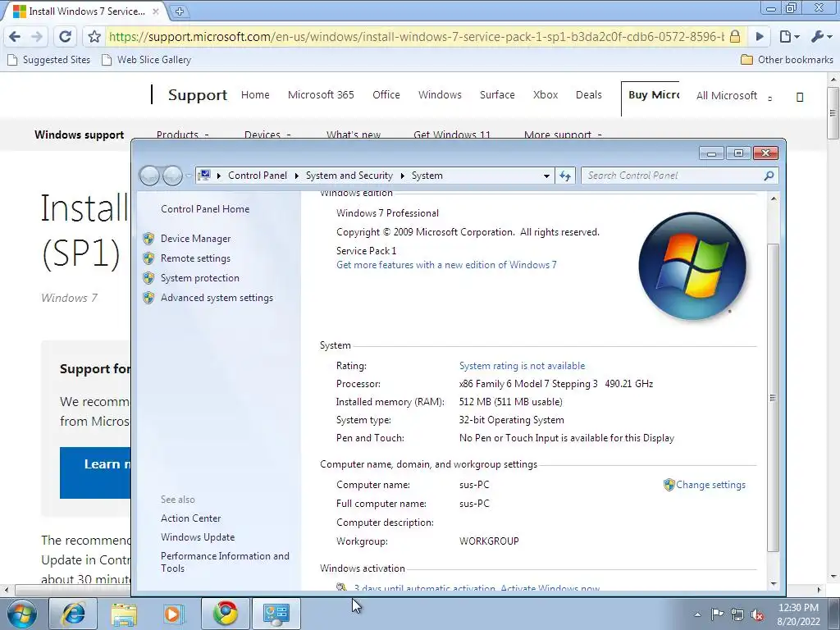Open recent pages dropdown arrow in Control Panel

pyautogui.click(x=189, y=176)
